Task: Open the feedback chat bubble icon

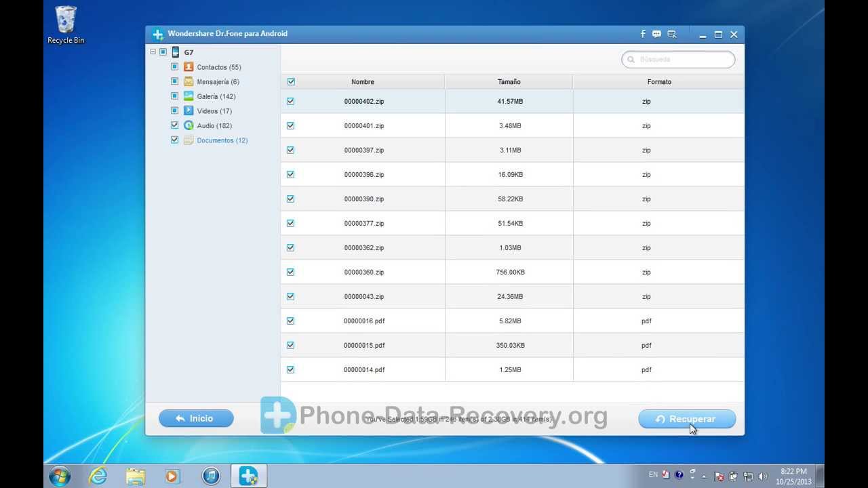Action: click(x=656, y=34)
